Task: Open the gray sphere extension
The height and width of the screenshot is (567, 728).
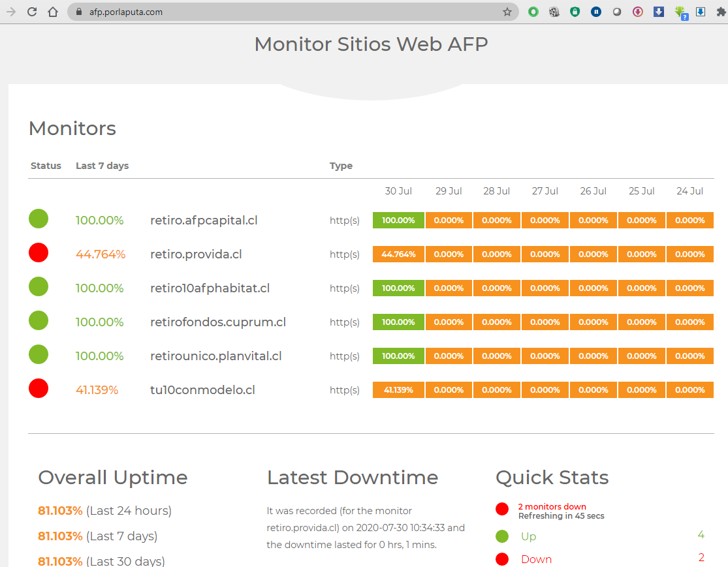Action: click(617, 12)
